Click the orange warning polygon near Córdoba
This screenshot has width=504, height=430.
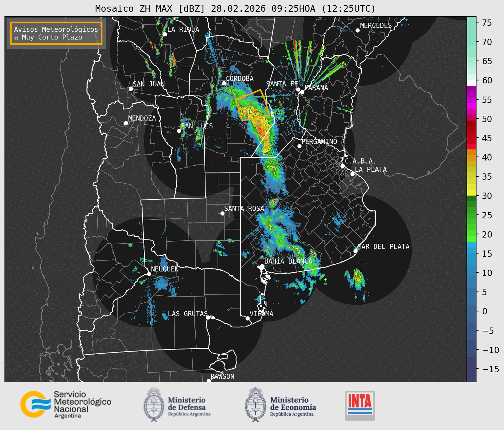(252, 105)
